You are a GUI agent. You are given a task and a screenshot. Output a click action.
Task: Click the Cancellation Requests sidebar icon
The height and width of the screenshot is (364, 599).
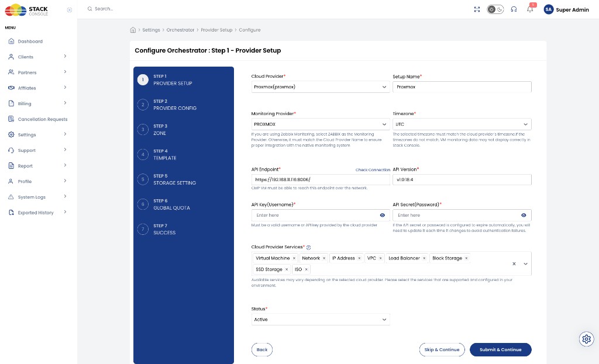point(11,119)
